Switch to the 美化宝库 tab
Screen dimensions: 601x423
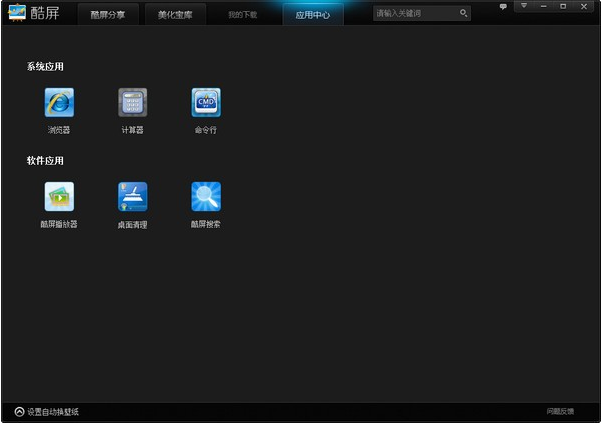pos(175,15)
